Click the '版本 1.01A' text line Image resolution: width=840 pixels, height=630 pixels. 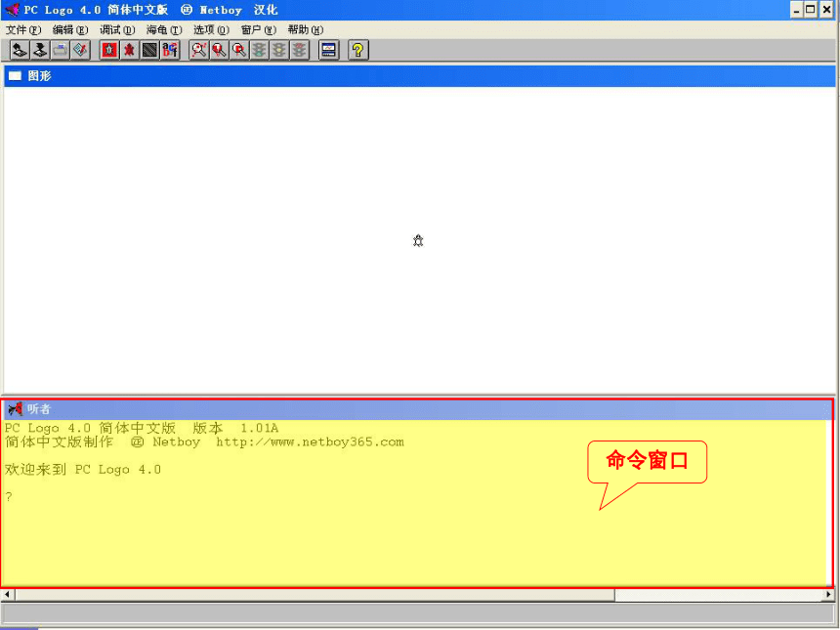(235, 428)
